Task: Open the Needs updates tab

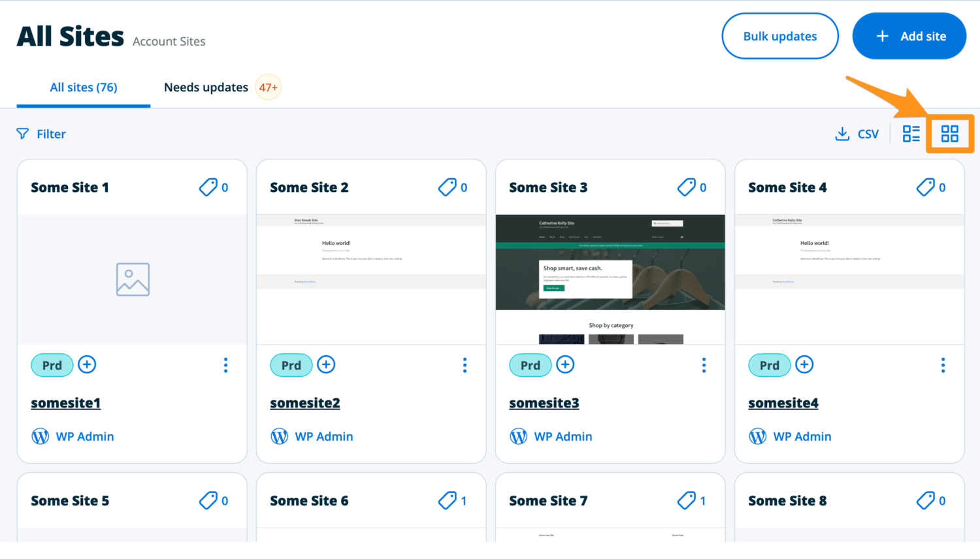Action: tap(206, 87)
